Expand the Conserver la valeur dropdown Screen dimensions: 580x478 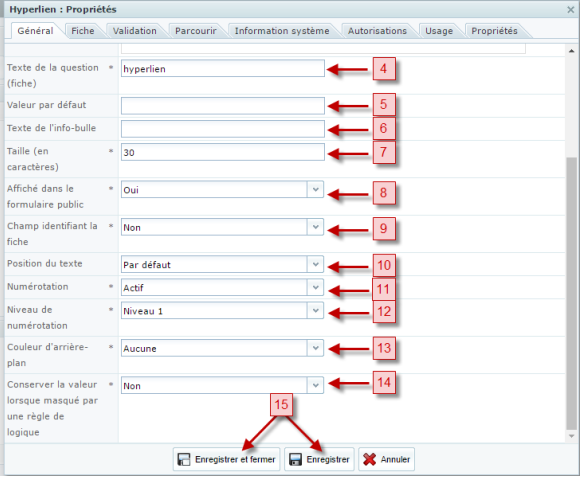(x=316, y=385)
